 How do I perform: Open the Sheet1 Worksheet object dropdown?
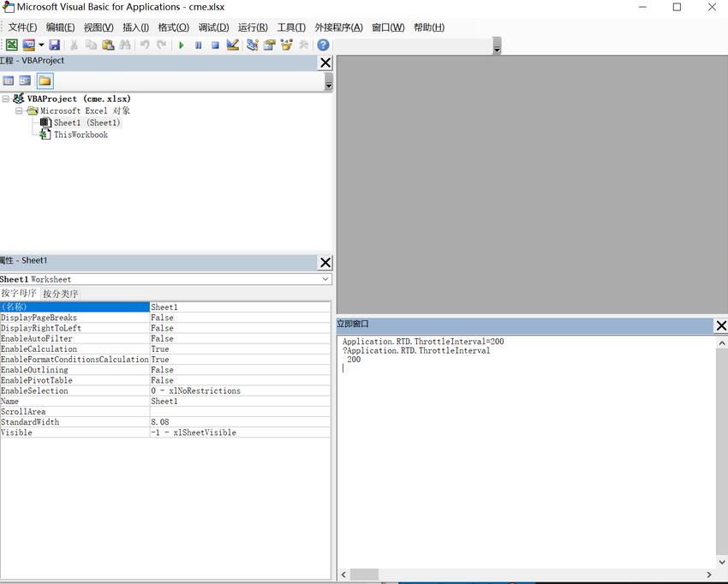click(325, 279)
